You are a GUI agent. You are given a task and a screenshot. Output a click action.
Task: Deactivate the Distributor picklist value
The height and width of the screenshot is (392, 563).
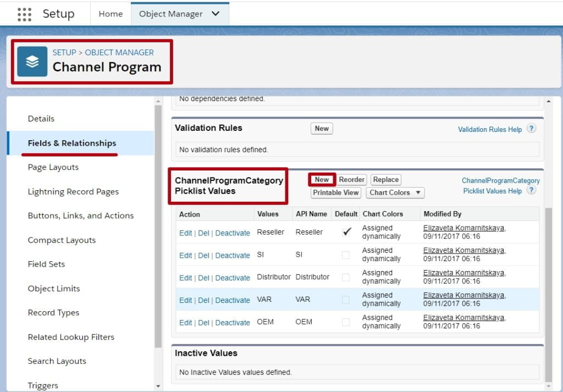(x=233, y=278)
